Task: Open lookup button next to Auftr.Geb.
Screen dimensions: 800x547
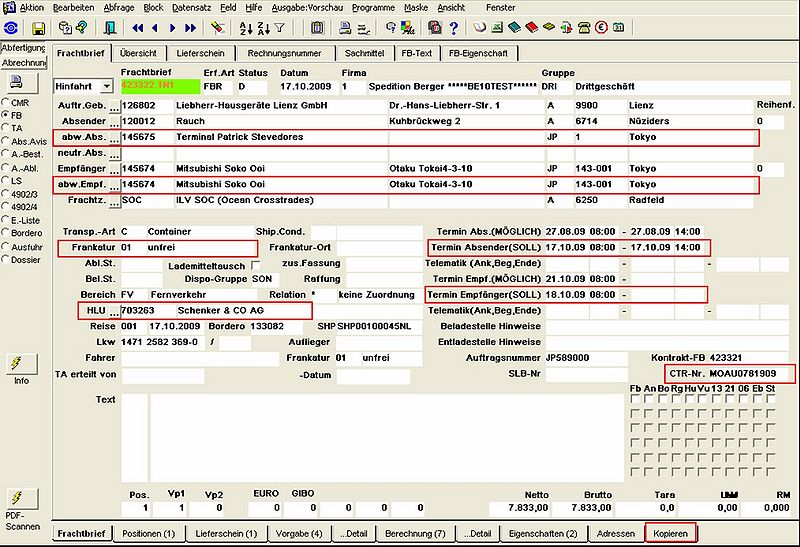Action: pyautogui.click(x=114, y=106)
